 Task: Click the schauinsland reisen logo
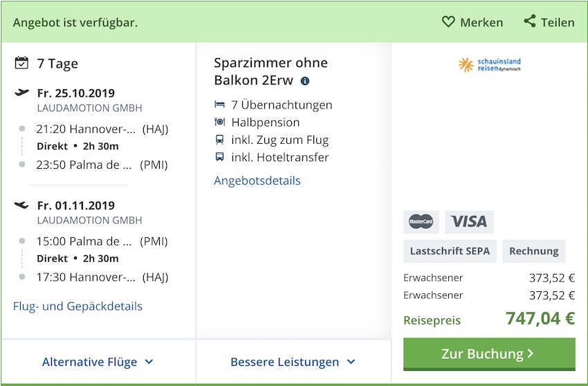(489, 65)
